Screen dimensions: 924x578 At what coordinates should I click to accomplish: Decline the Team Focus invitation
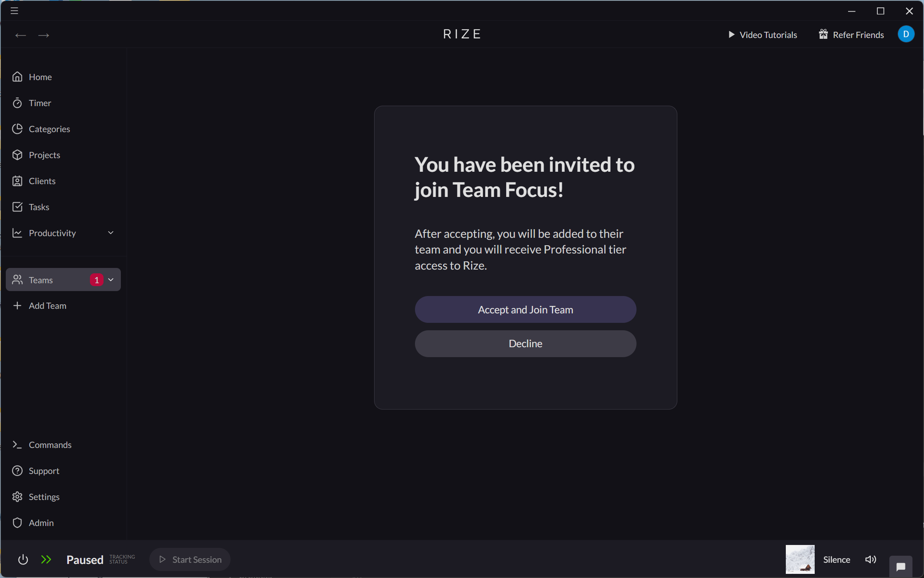tap(525, 343)
